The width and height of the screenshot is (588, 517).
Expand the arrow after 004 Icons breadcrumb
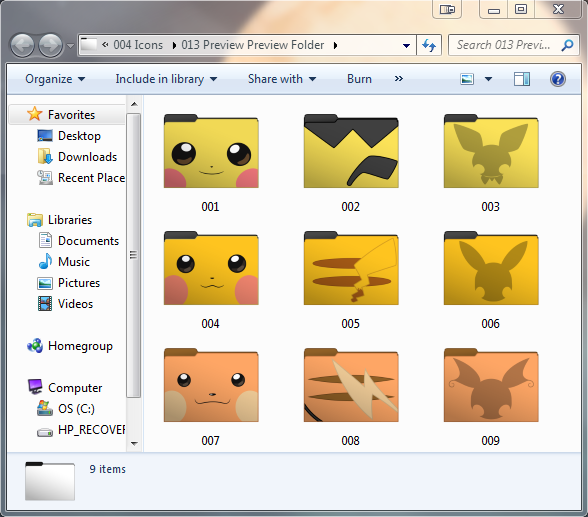174,45
